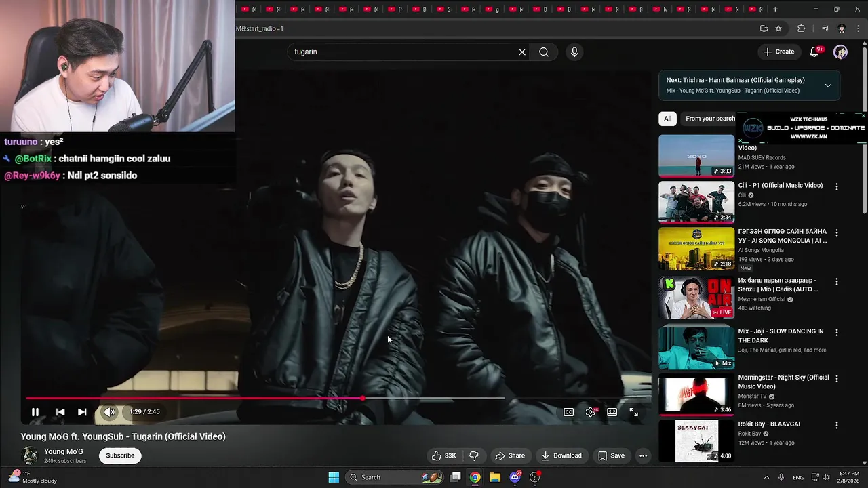
Task: Select the From your search chip
Action: pyautogui.click(x=709, y=119)
